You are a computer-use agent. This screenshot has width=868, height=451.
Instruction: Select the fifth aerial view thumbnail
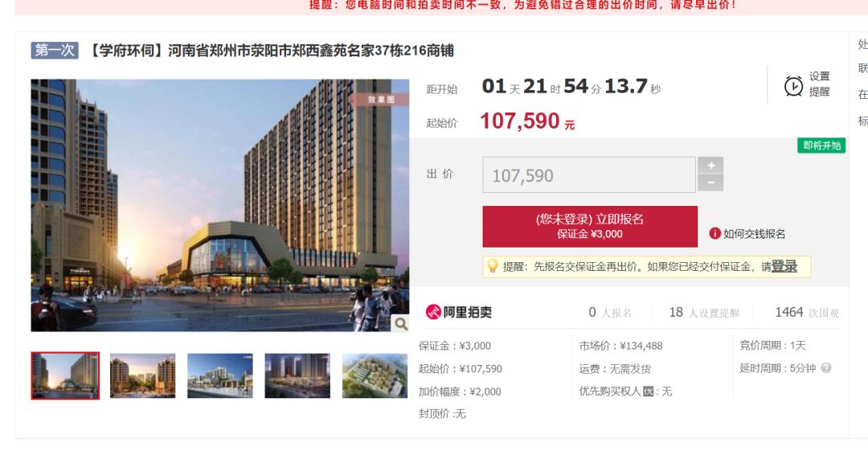(375, 375)
